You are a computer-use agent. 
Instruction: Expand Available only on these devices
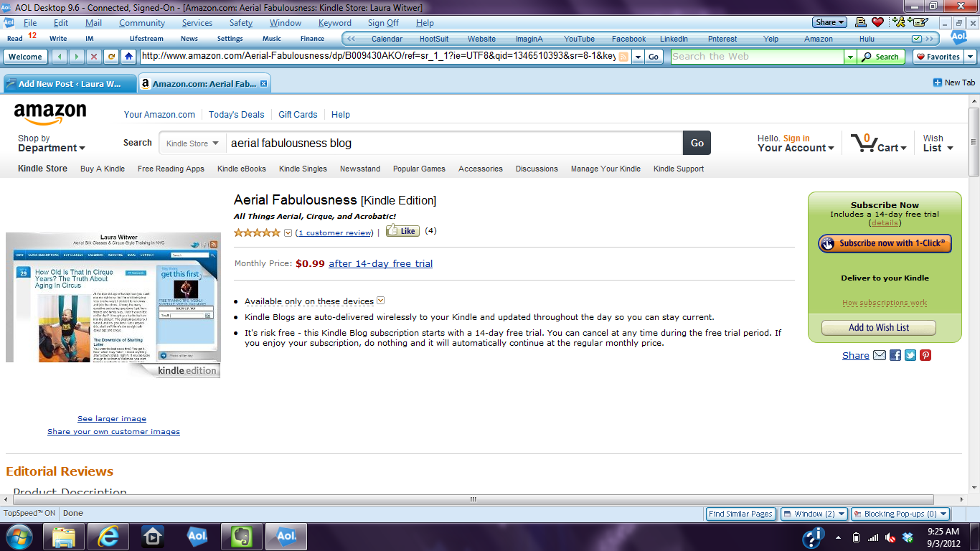click(381, 301)
